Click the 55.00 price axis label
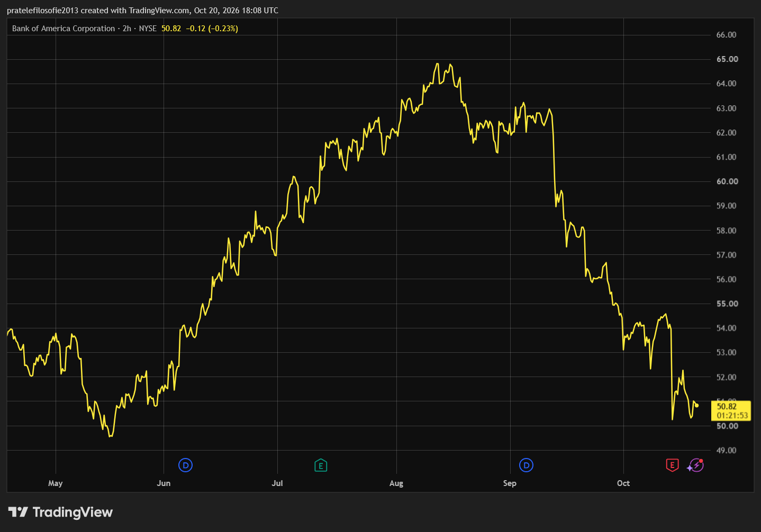Viewport: 761px width, 532px height. pyautogui.click(x=727, y=304)
